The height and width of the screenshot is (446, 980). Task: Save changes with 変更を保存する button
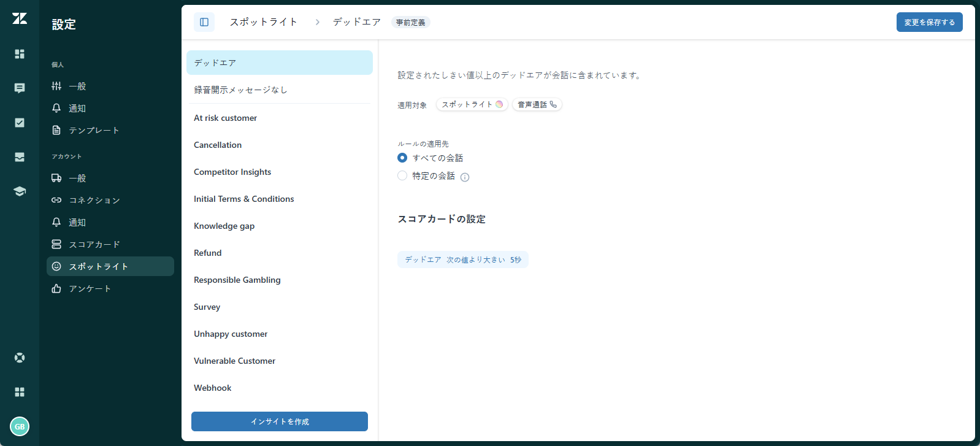pyautogui.click(x=929, y=22)
